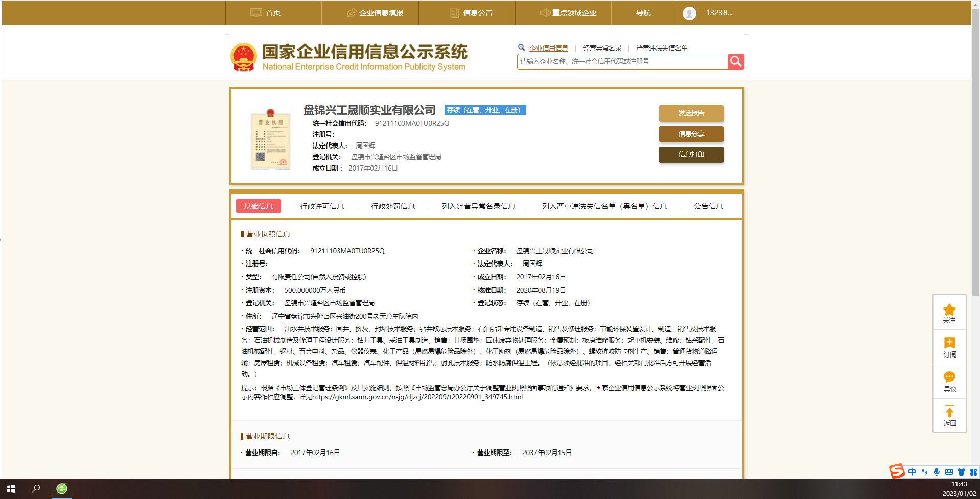Image resolution: width=980 pixels, height=499 pixels.
Task: Toggle Sogou punctuation mode icon
Action: pos(924,472)
